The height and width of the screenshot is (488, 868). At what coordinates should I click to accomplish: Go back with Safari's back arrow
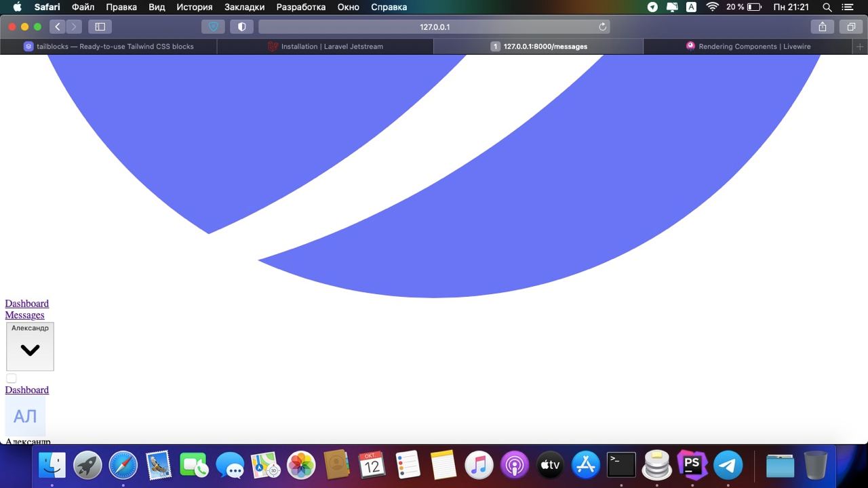coord(58,26)
